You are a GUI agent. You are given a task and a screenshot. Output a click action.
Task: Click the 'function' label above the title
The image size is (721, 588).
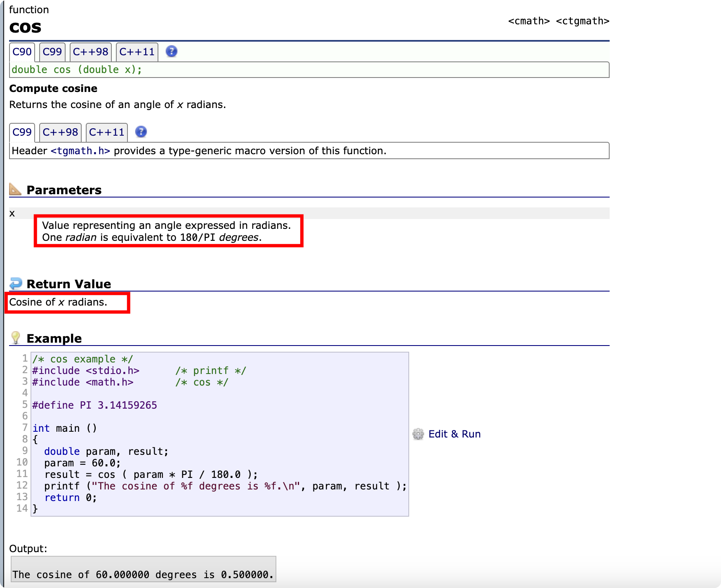pos(29,9)
